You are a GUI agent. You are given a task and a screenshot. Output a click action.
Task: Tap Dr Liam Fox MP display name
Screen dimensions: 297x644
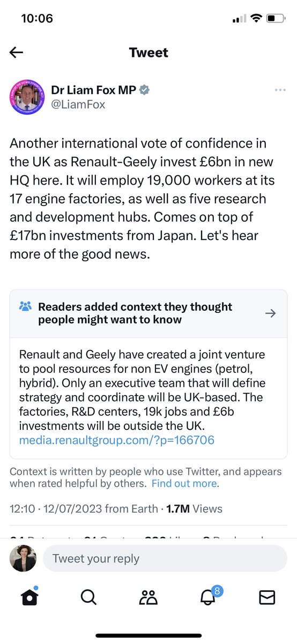93,90
